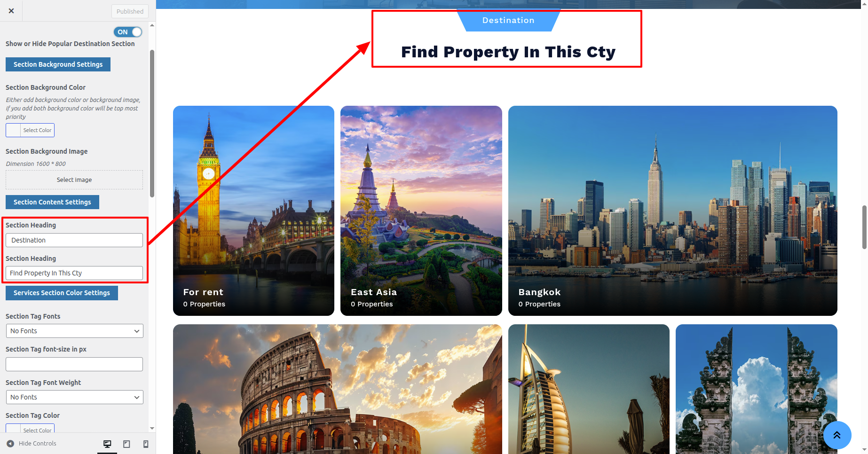Image resolution: width=868 pixels, height=454 pixels.
Task: Click the Hide Controls arrow icon
Action: [10, 443]
